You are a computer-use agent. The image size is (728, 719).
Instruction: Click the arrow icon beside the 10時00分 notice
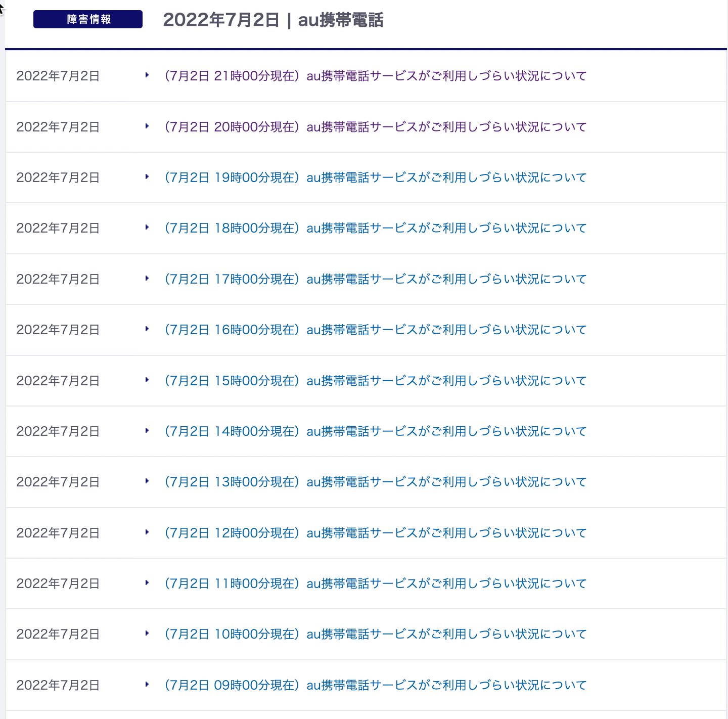pyautogui.click(x=147, y=633)
